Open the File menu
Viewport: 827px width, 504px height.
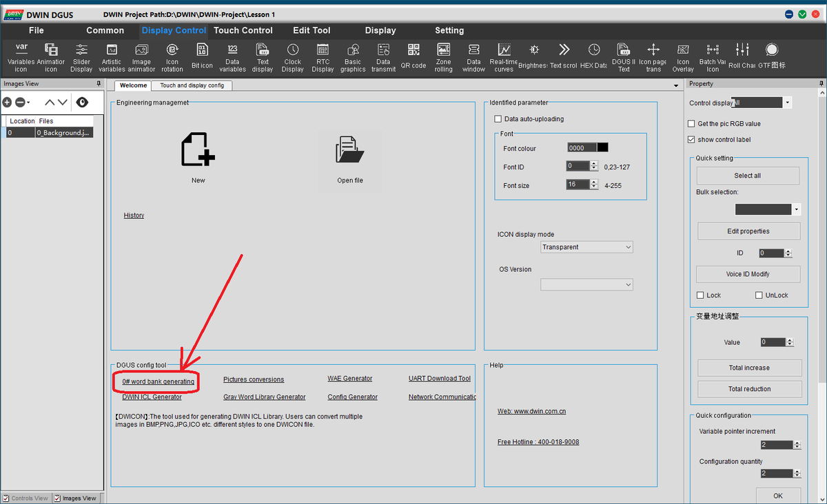(37, 30)
